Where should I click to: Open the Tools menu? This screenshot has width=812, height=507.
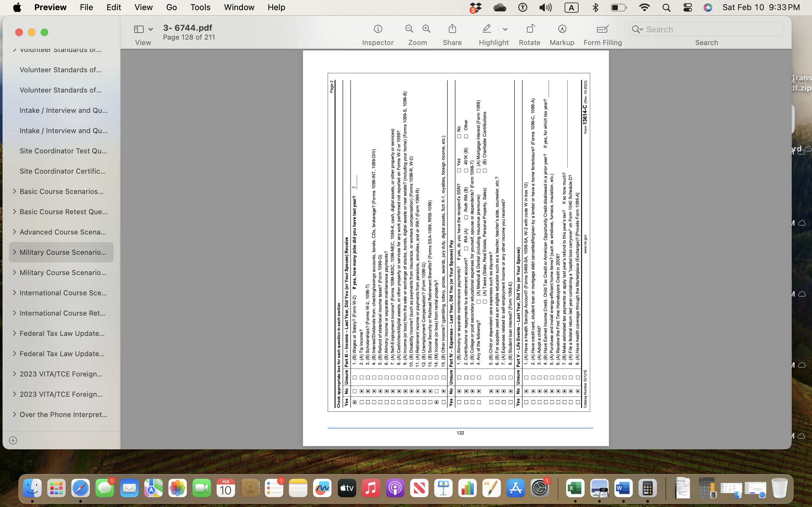click(x=200, y=7)
